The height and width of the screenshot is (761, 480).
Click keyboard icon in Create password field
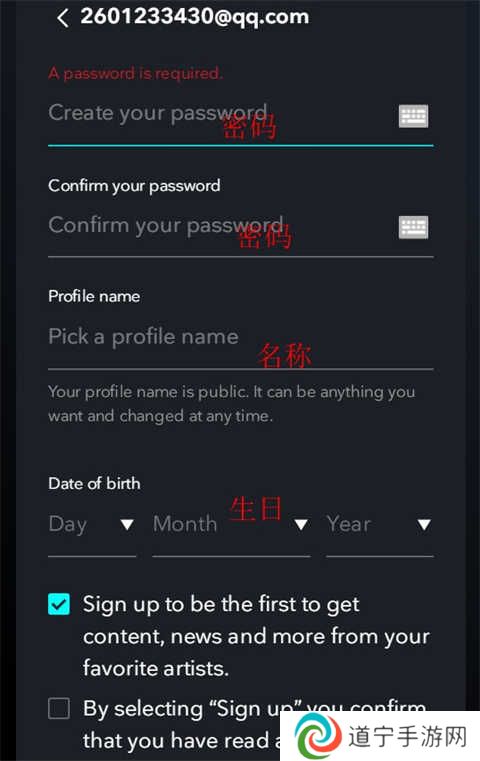[x=414, y=116]
